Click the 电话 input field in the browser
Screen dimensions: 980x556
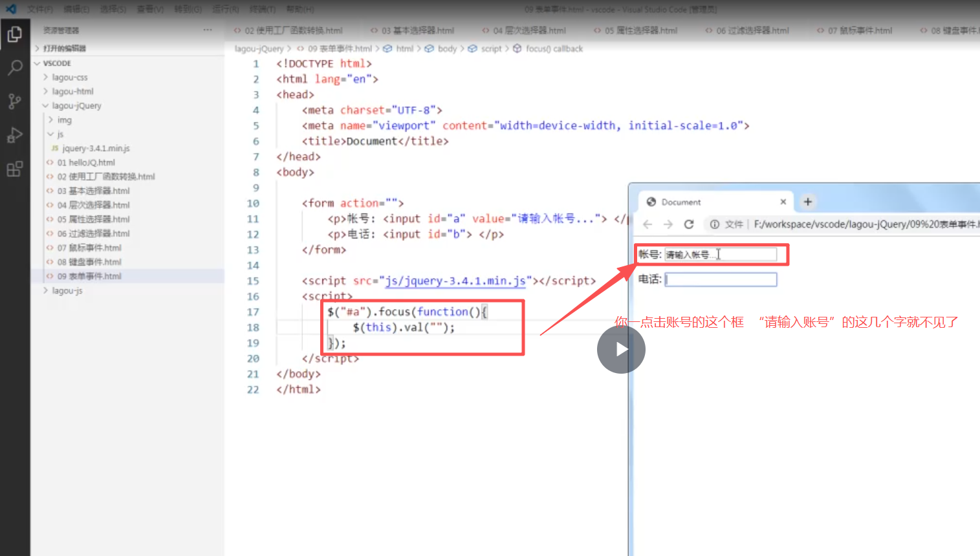pyautogui.click(x=721, y=279)
